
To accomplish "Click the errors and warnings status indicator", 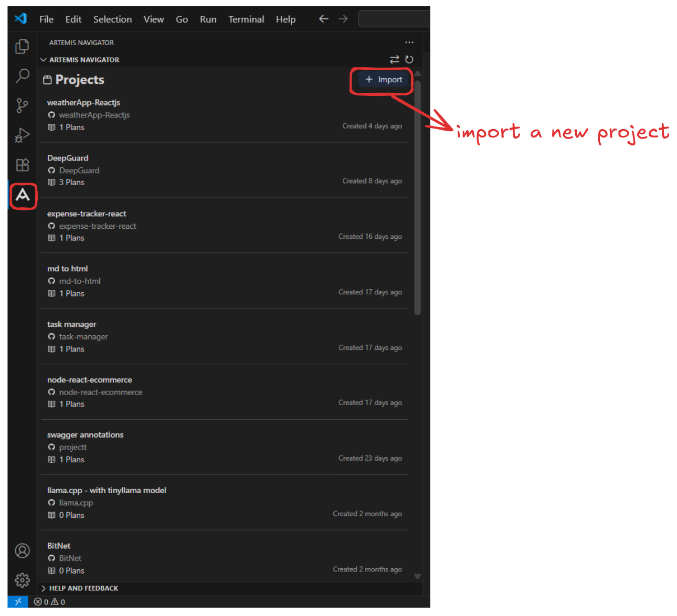I will [x=50, y=602].
